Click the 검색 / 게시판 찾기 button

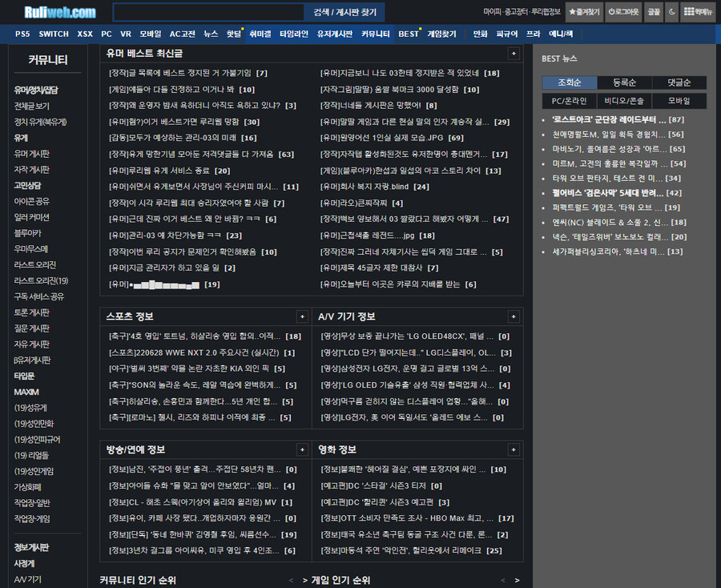pyautogui.click(x=344, y=12)
